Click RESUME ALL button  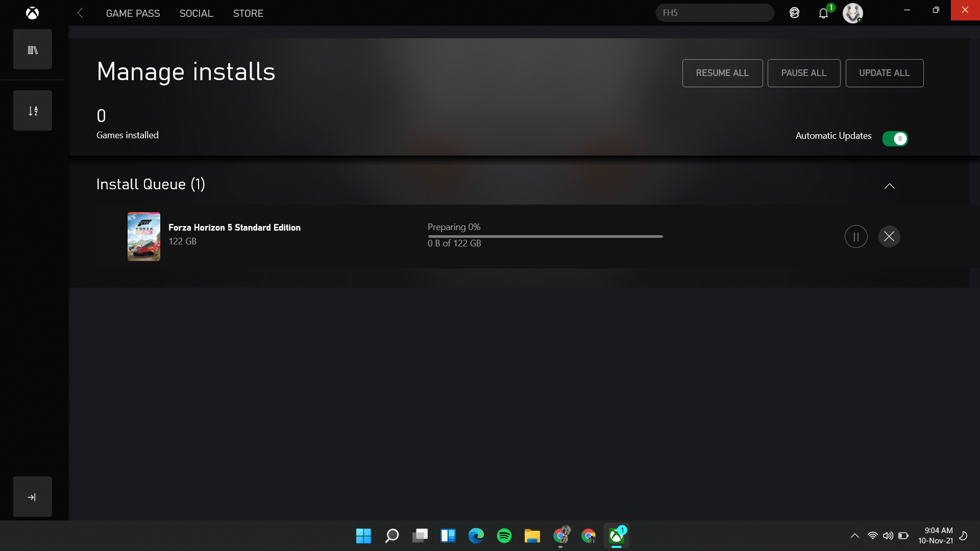pos(722,72)
